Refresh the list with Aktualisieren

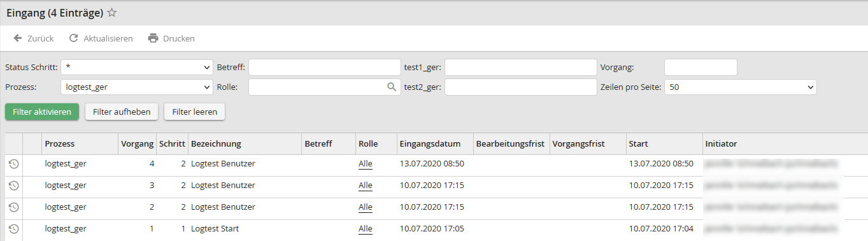(101, 38)
